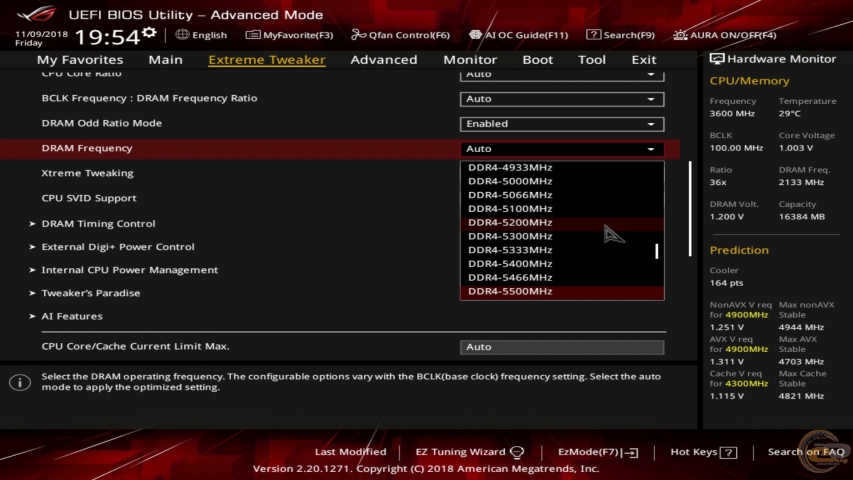Open Tool tab

[591, 59]
